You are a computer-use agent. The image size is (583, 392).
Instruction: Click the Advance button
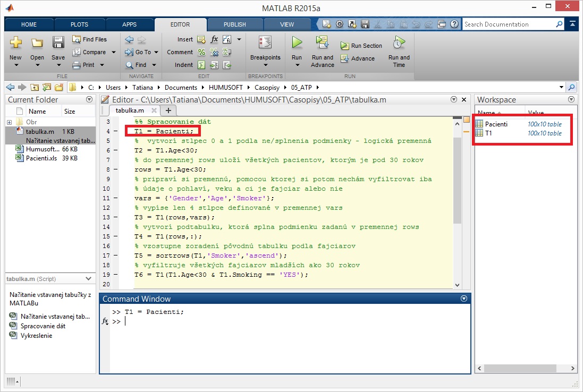point(358,58)
